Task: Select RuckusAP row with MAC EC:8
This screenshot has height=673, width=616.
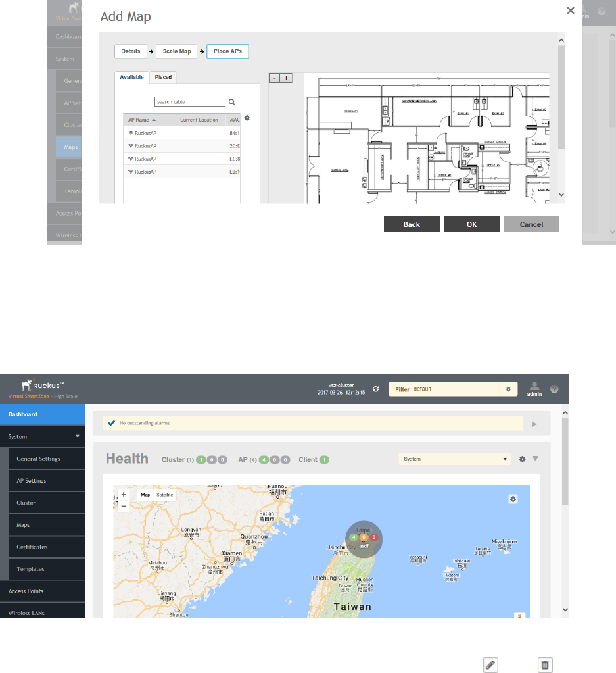Action: pos(181,159)
